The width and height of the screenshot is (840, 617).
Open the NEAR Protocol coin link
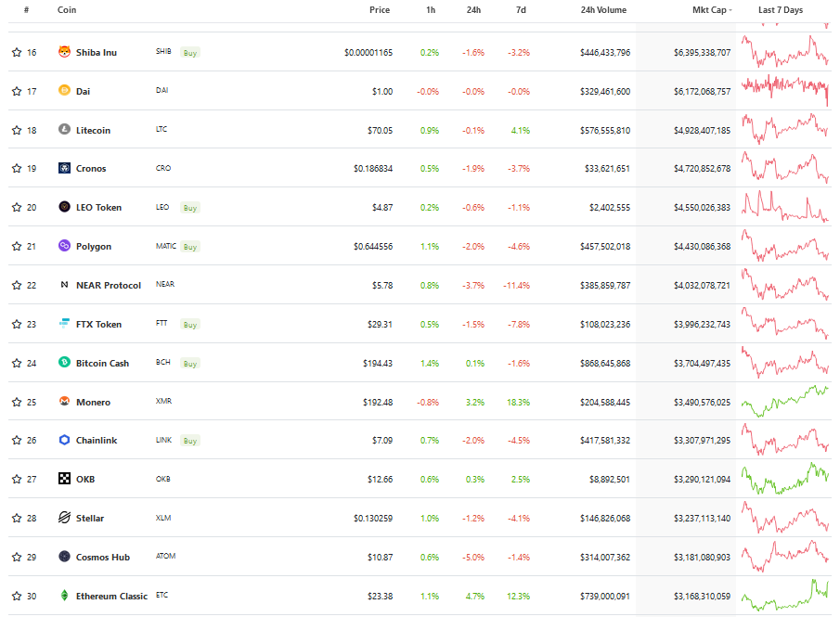point(109,285)
